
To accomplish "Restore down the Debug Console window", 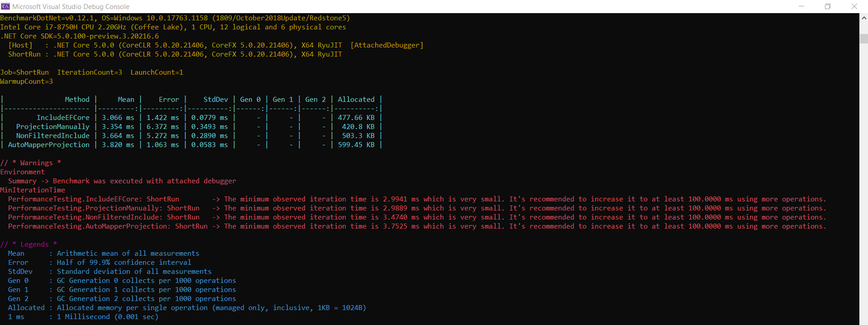I will click(828, 6).
